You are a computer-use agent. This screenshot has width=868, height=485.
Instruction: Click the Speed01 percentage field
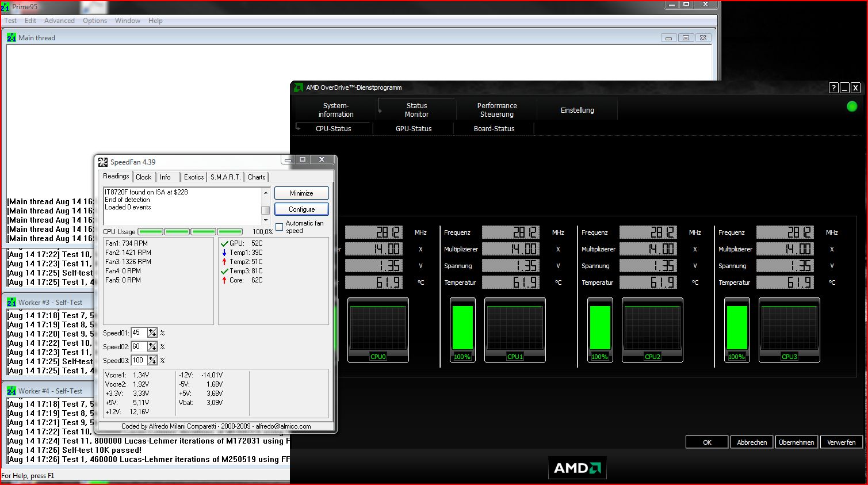point(139,333)
